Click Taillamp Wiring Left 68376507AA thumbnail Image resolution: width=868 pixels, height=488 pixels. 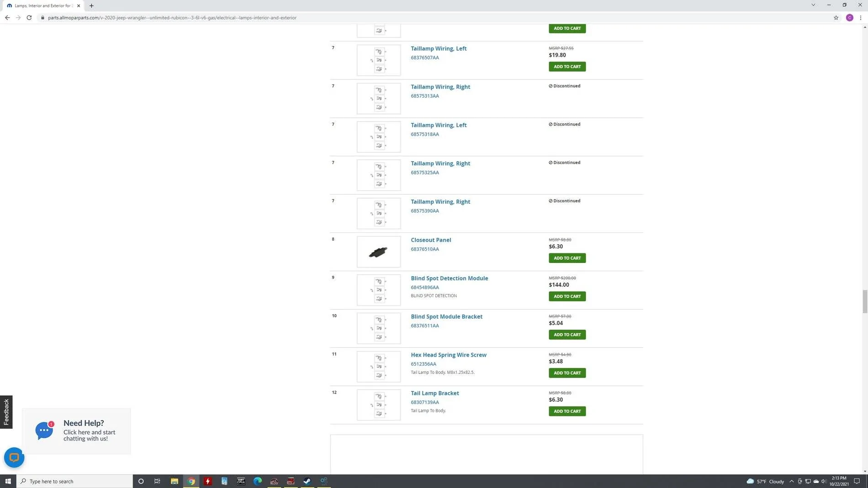(x=379, y=60)
